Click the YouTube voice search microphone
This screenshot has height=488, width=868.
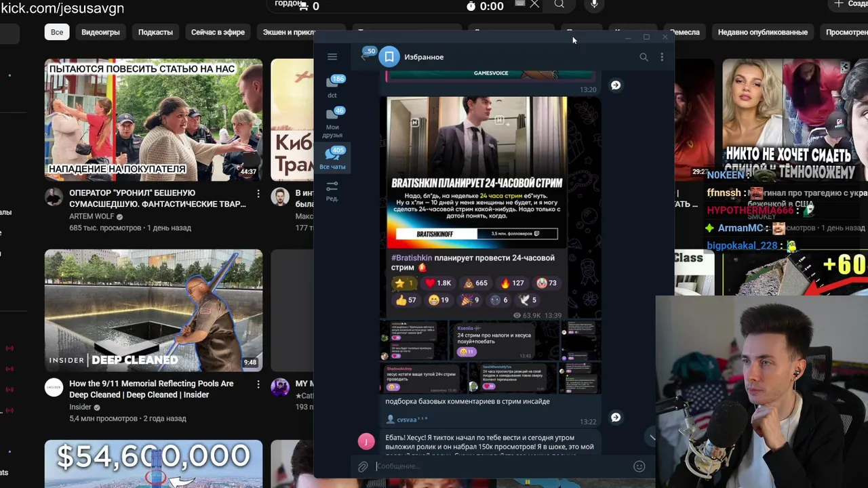595,5
